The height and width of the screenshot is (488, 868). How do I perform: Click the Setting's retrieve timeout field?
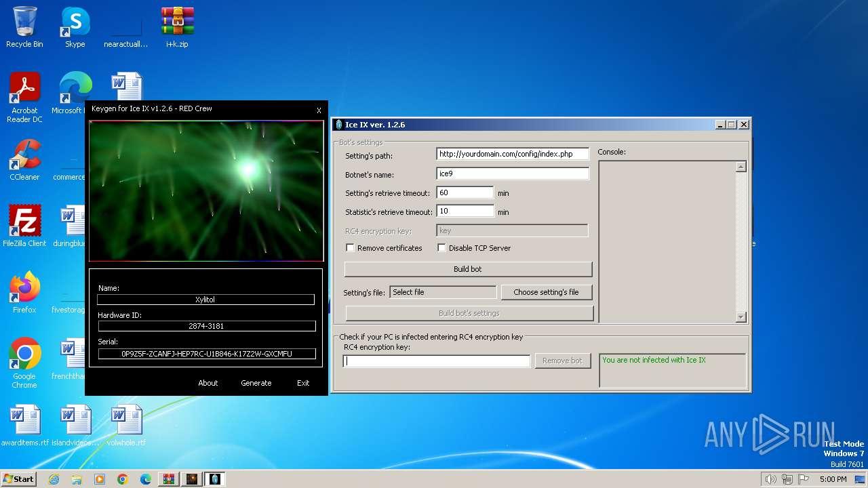click(x=465, y=192)
